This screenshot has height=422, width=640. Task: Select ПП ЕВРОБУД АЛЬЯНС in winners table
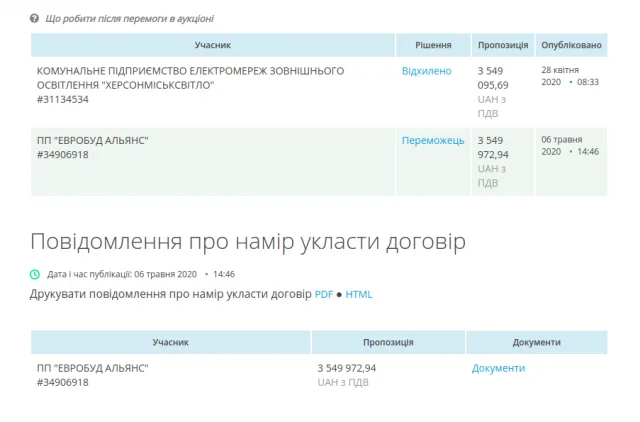[x=93, y=140]
